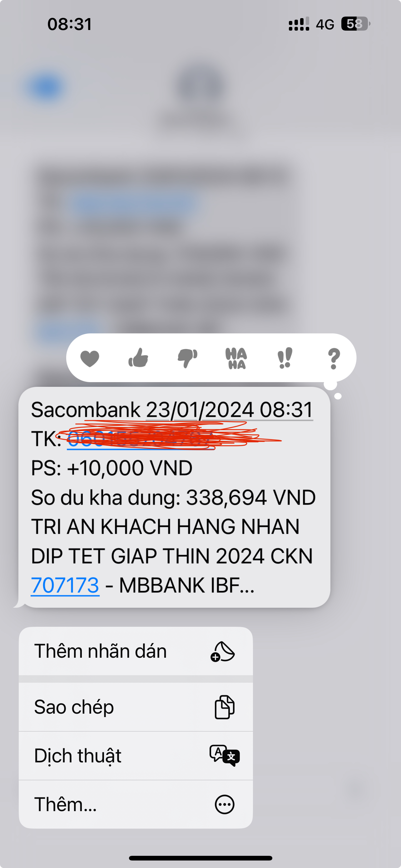401x868 pixels.
Task: Tap the battery indicator in status bar
Action: (x=355, y=24)
